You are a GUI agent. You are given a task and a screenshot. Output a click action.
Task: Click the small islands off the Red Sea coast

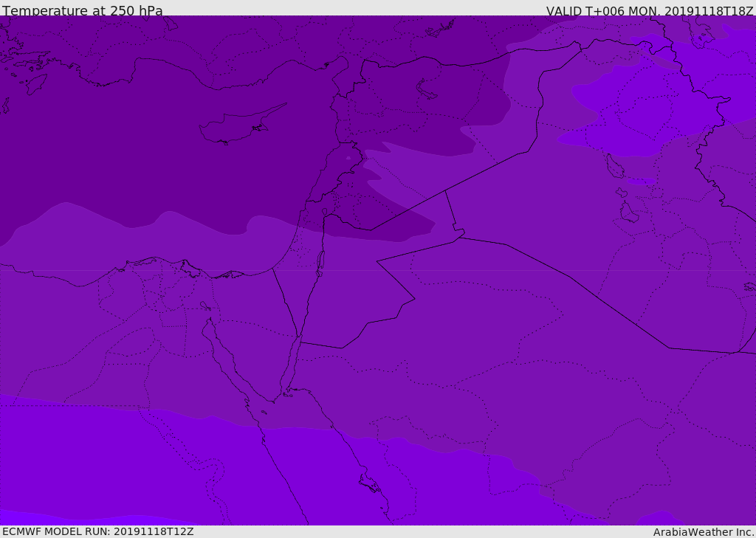point(369,483)
